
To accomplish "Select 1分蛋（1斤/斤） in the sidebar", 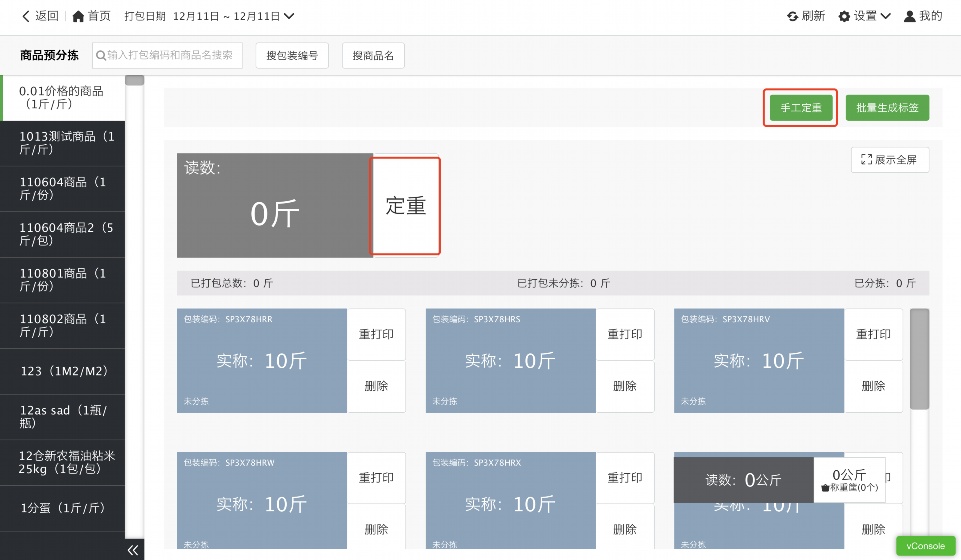I will coord(63,508).
